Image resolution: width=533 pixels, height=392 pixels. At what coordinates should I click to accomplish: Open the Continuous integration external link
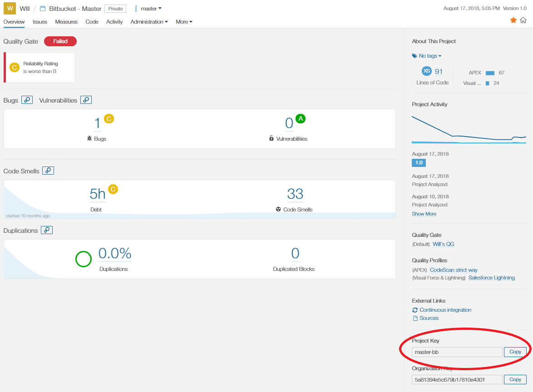coord(445,310)
